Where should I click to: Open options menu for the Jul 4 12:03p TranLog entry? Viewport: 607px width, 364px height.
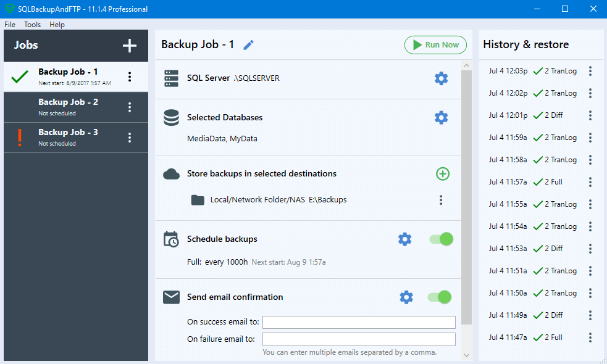[590, 70]
